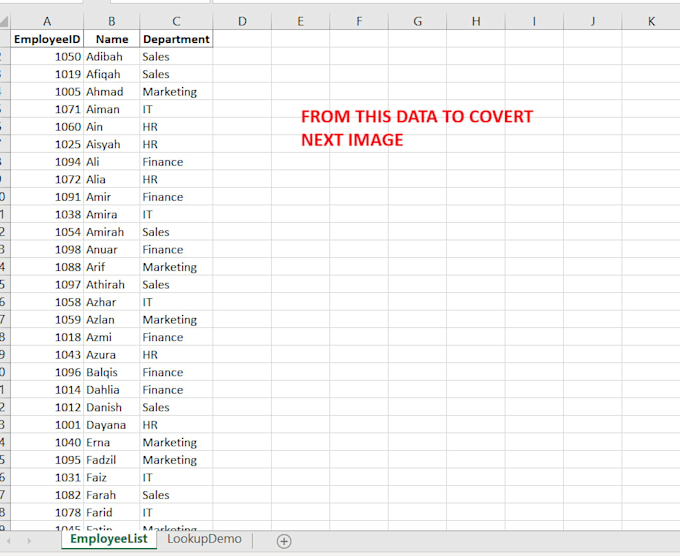Click the Name header cell
Screen dimensions: 680x556
pyautogui.click(x=111, y=39)
